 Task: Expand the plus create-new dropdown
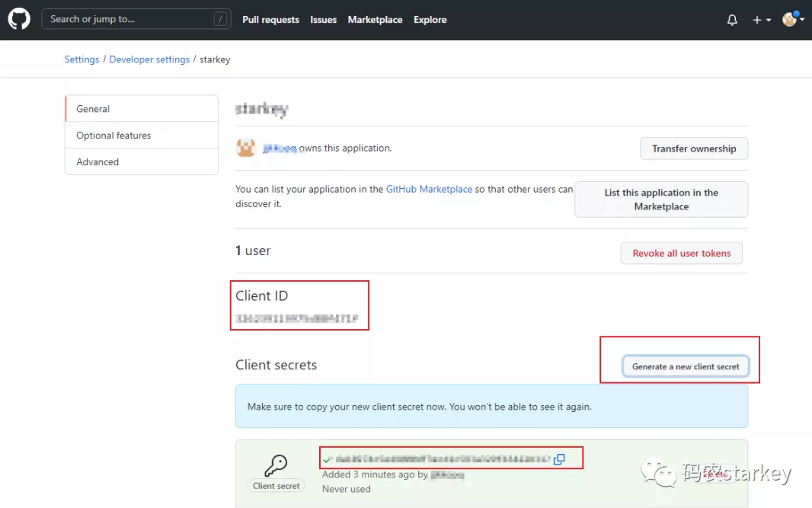[761, 20]
